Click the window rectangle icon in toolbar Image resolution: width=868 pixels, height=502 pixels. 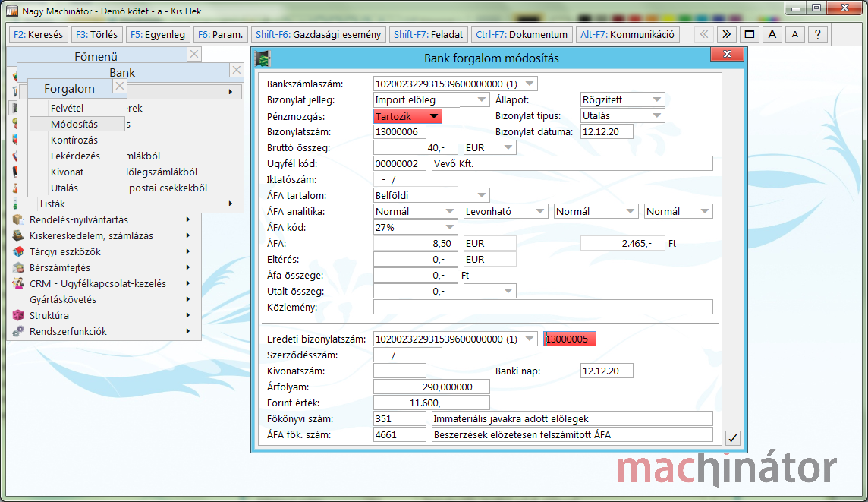coord(750,34)
